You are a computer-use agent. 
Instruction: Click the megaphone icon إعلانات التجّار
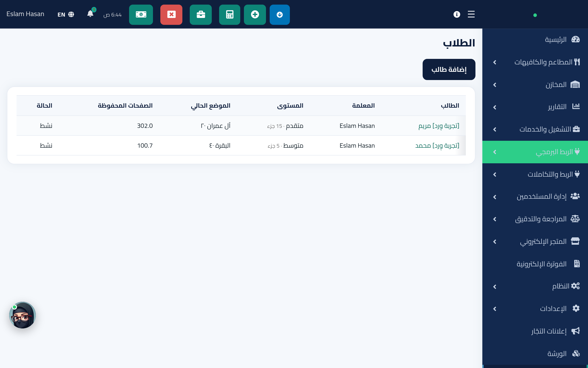click(x=575, y=331)
